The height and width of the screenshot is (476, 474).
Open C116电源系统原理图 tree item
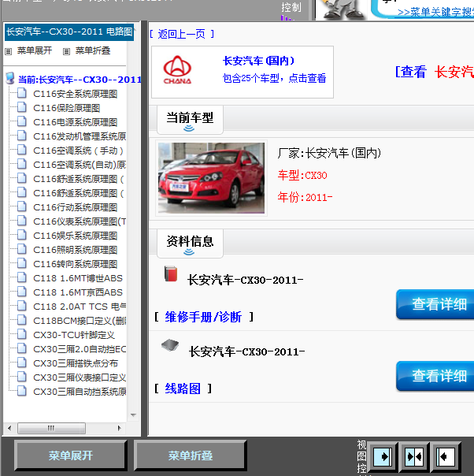76,122
